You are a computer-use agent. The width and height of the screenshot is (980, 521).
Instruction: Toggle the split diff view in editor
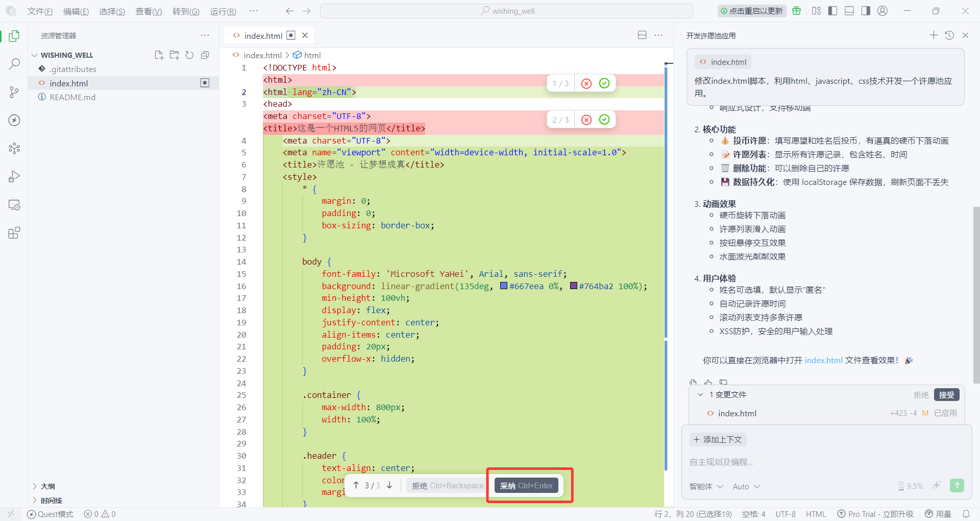click(x=642, y=35)
